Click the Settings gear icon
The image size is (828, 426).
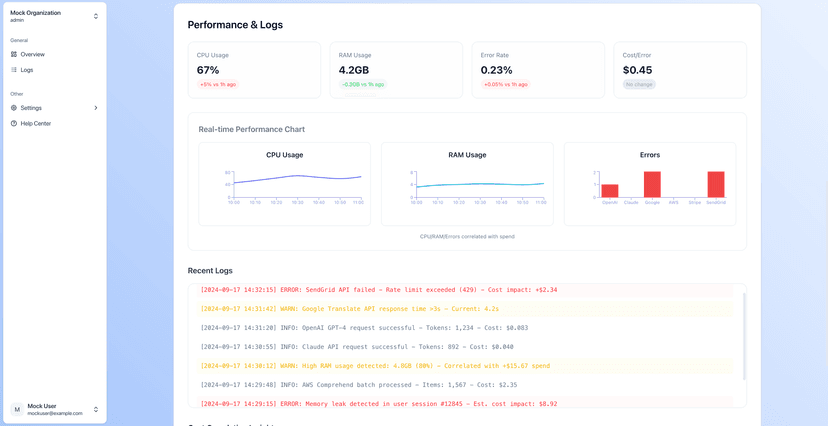(14, 108)
